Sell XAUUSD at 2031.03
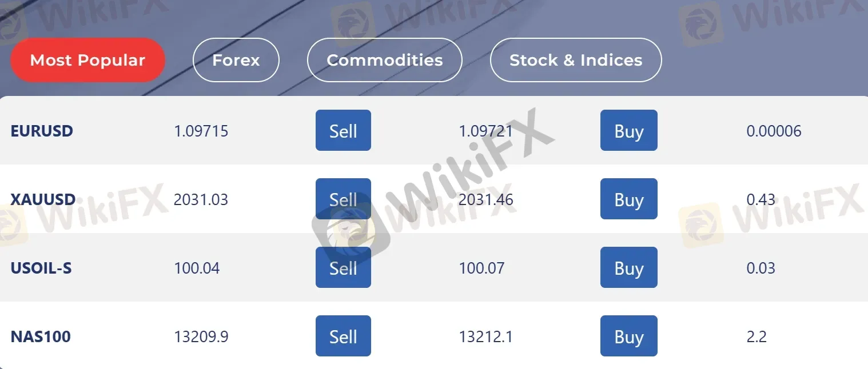 343,199
